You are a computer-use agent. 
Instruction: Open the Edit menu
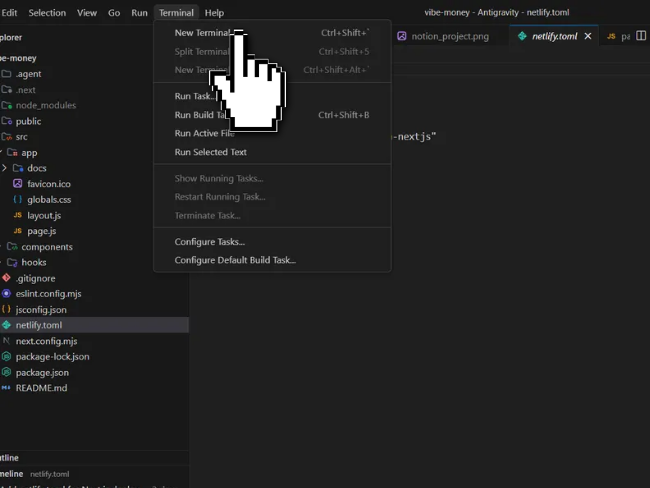9,13
